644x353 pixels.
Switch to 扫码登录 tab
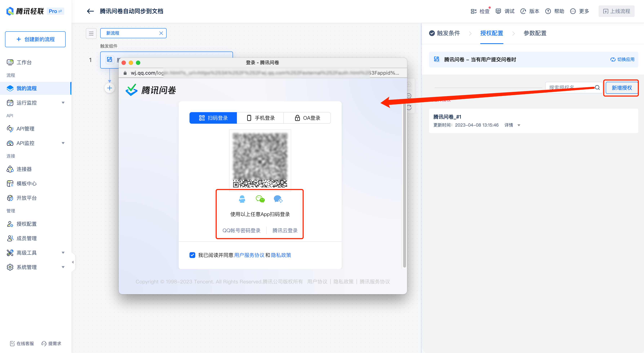[x=213, y=118]
